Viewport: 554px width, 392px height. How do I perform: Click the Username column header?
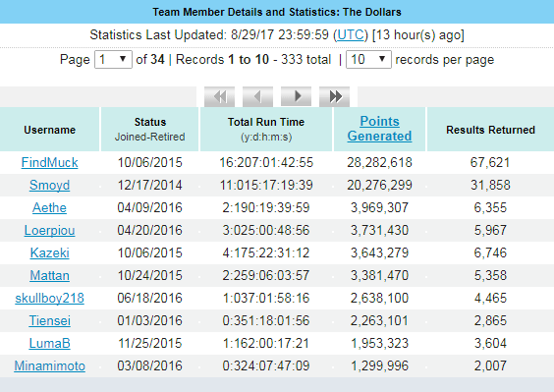pyautogui.click(x=49, y=130)
